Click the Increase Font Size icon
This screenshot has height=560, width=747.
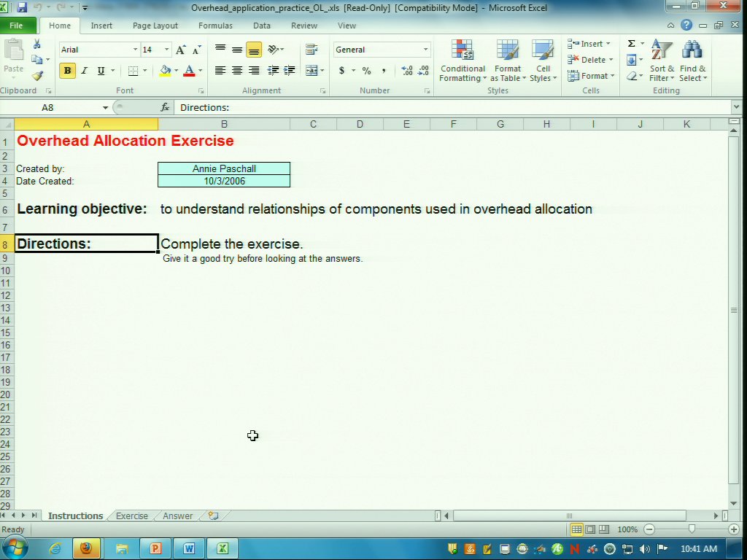pyautogui.click(x=181, y=50)
